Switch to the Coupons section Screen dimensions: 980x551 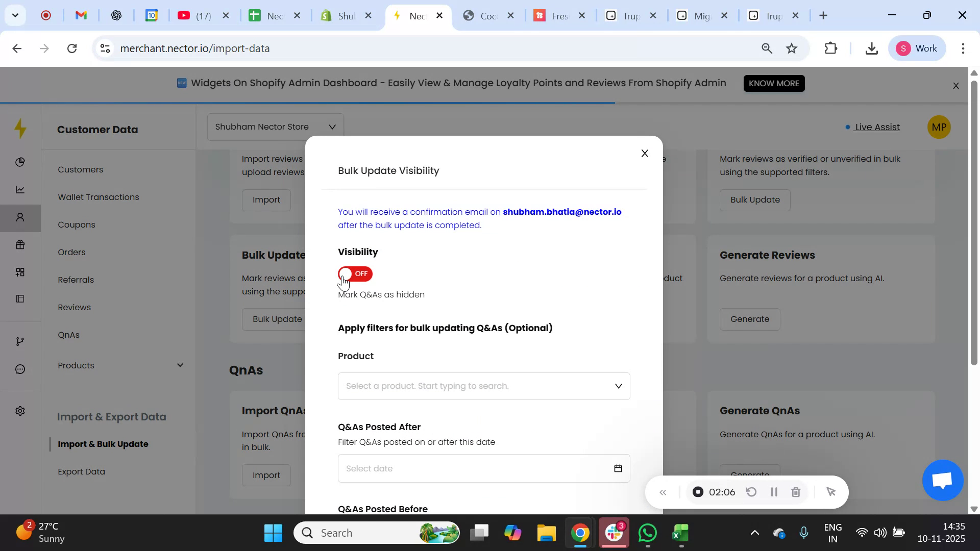click(76, 224)
